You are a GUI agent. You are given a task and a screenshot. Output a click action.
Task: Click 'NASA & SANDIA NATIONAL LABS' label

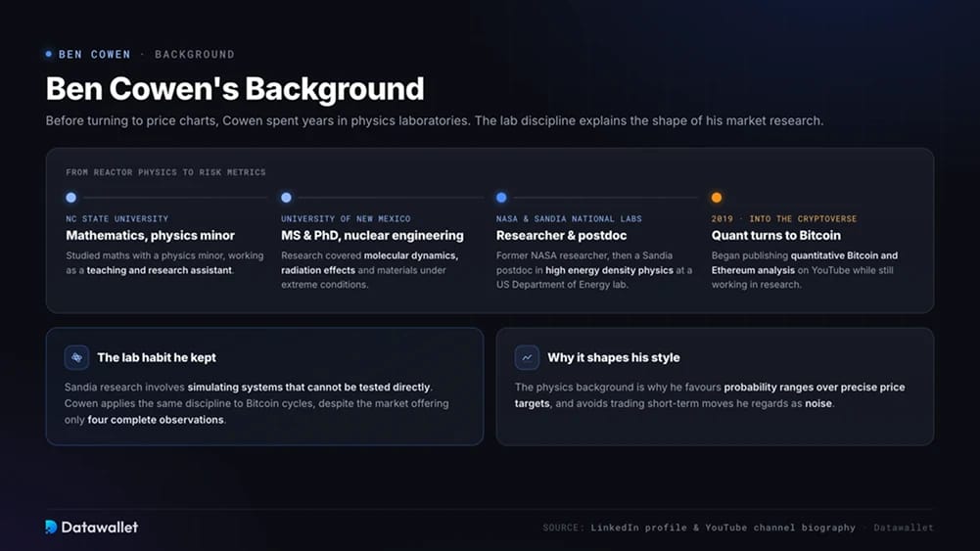tap(569, 218)
